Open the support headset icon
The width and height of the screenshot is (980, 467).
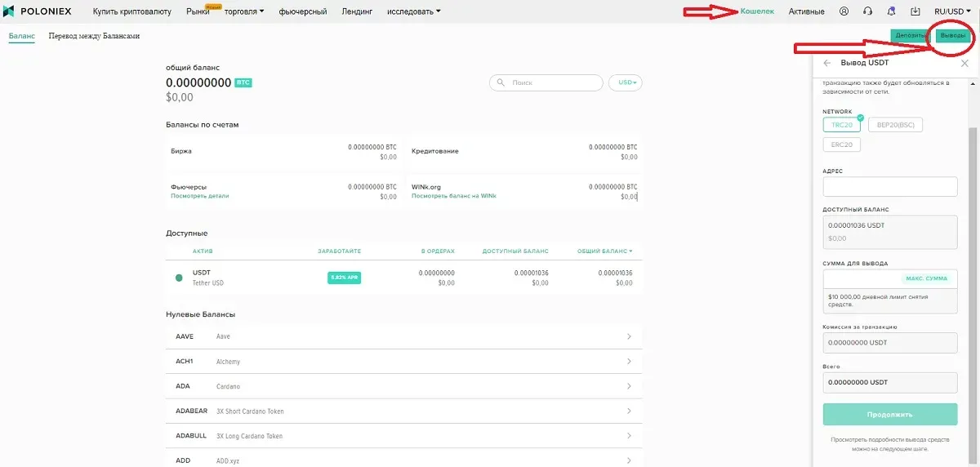pos(867,11)
